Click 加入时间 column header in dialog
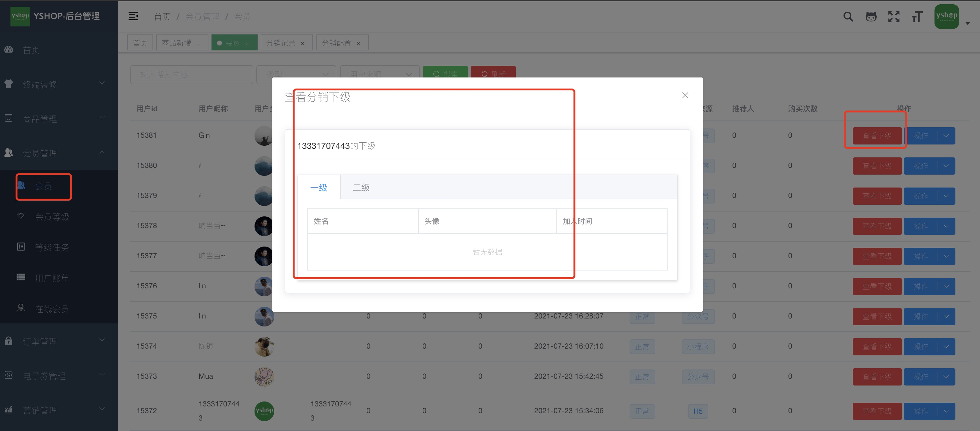This screenshot has height=431, width=980. tap(612, 221)
